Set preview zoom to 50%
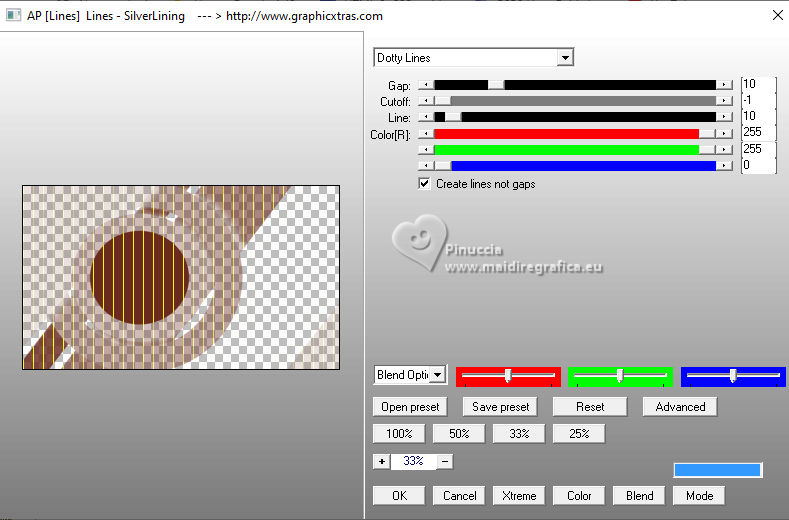The width and height of the screenshot is (789, 520). click(x=459, y=433)
